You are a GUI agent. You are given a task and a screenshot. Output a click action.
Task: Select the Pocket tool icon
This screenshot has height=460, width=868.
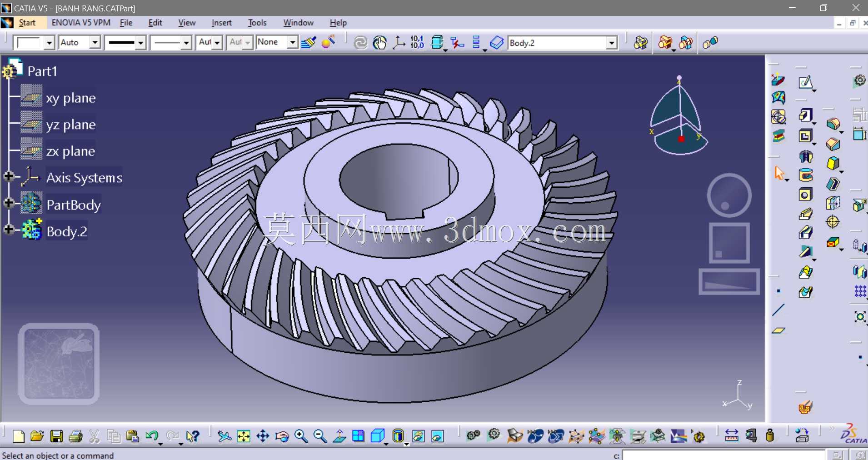pyautogui.click(x=805, y=136)
